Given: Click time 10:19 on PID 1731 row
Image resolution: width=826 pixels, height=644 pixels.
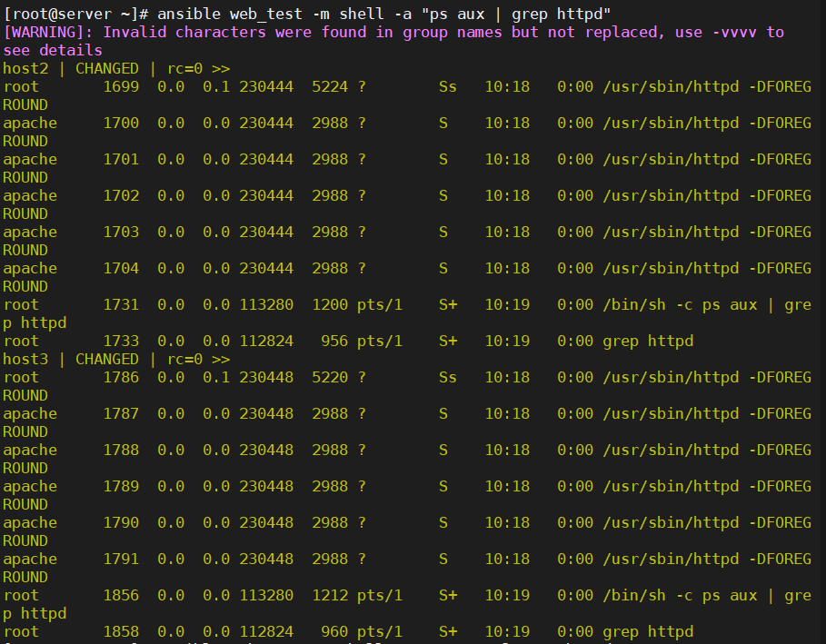Looking at the screenshot, I should (507, 305).
